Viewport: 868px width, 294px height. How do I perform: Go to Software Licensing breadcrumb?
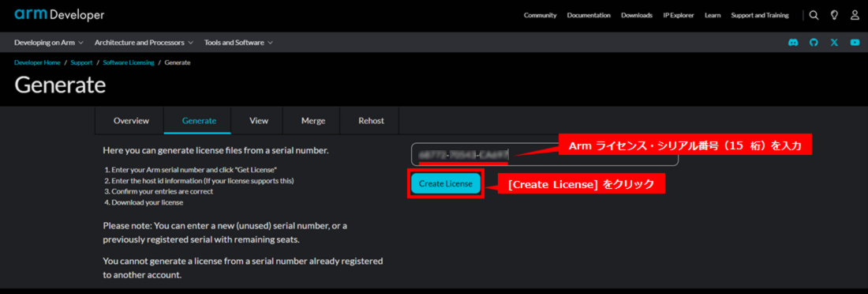(129, 62)
